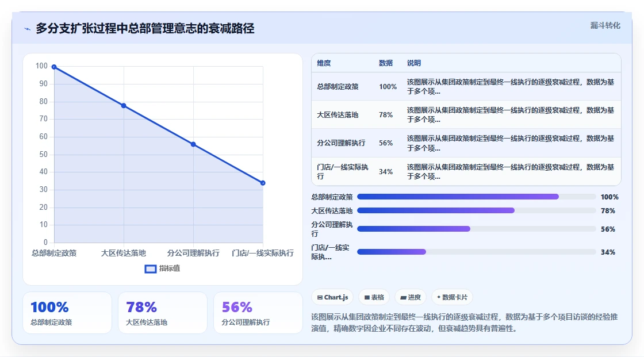Image resolution: width=644 pixels, height=357 pixels.
Task: Click the 门店/一线实际执行 x-axis label
Action: coord(263,253)
